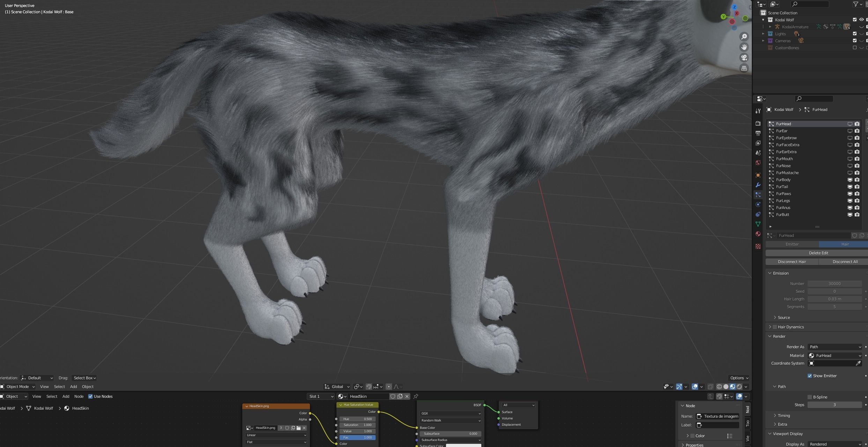The image size is (868, 447).
Task: Open the Material FurHead dropdown
Action: [x=835, y=356]
